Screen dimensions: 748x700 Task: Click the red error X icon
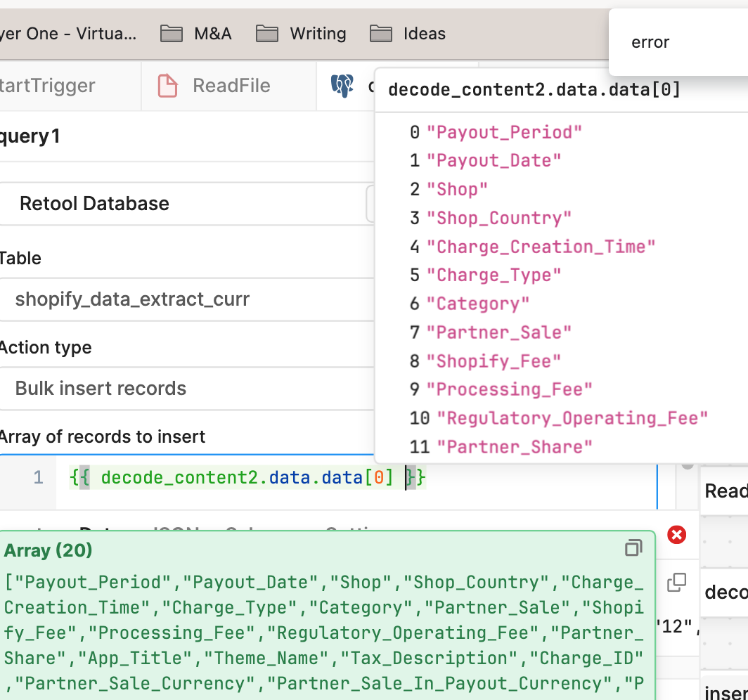(x=676, y=535)
